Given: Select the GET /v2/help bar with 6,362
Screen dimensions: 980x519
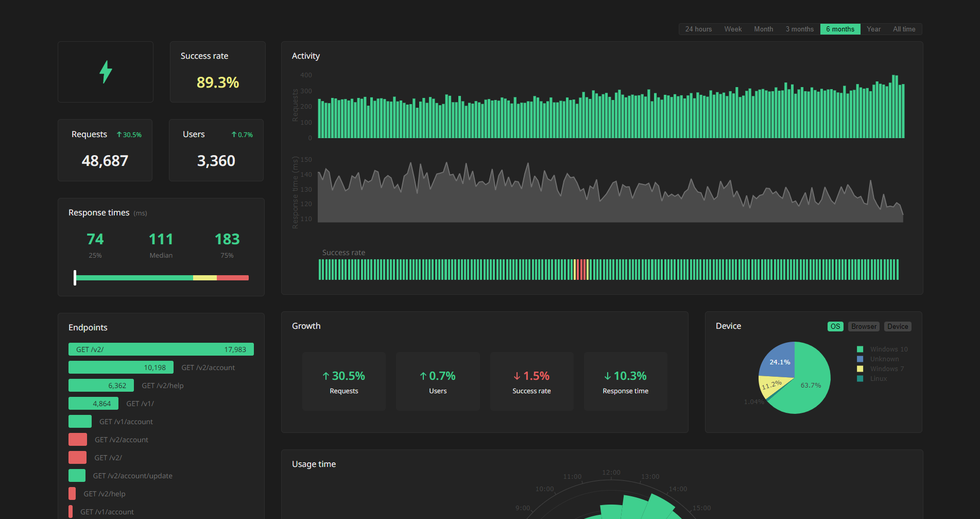Looking at the screenshot, I should (101, 386).
